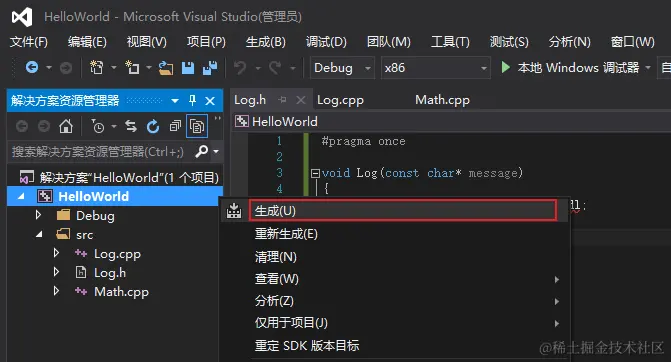Screen dimensions: 671x362
Task: Click the Undo arrow icon
Action: [240, 68]
